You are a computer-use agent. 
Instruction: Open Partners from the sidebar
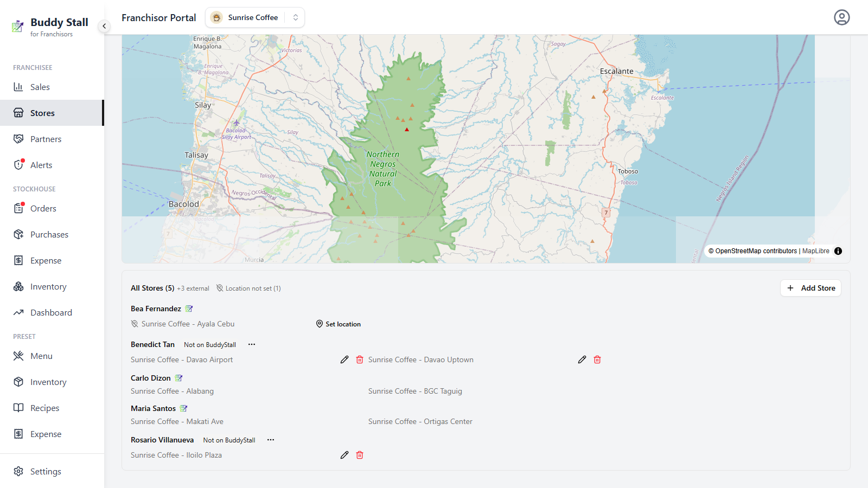tap(52, 139)
